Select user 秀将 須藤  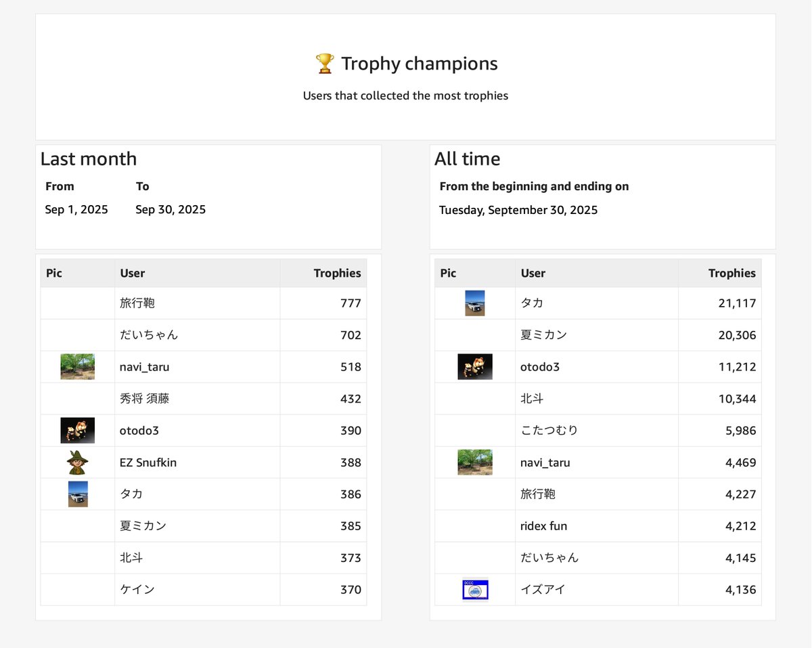[x=145, y=399]
